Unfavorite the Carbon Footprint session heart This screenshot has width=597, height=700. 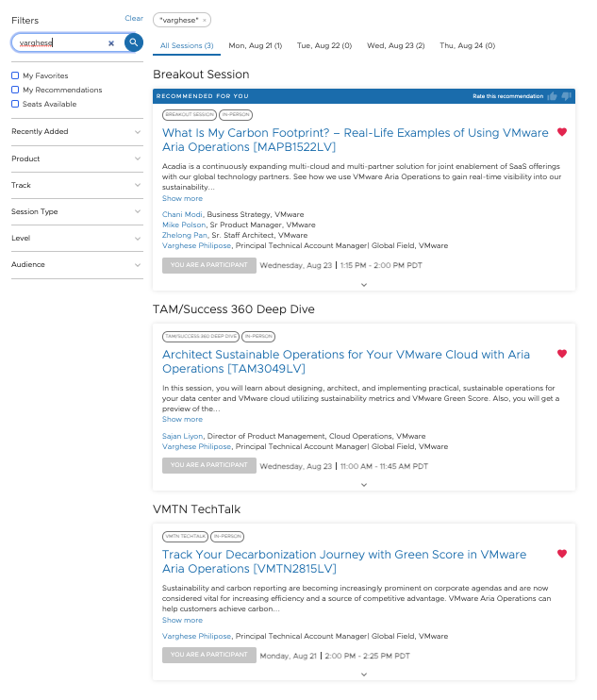tap(562, 132)
